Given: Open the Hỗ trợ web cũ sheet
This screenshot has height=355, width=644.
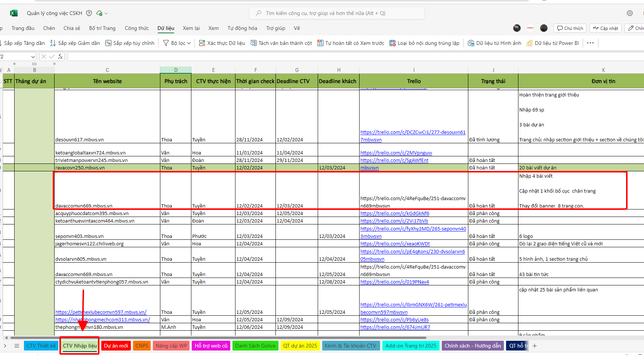Looking at the screenshot, I should click(x=211, y=346).
